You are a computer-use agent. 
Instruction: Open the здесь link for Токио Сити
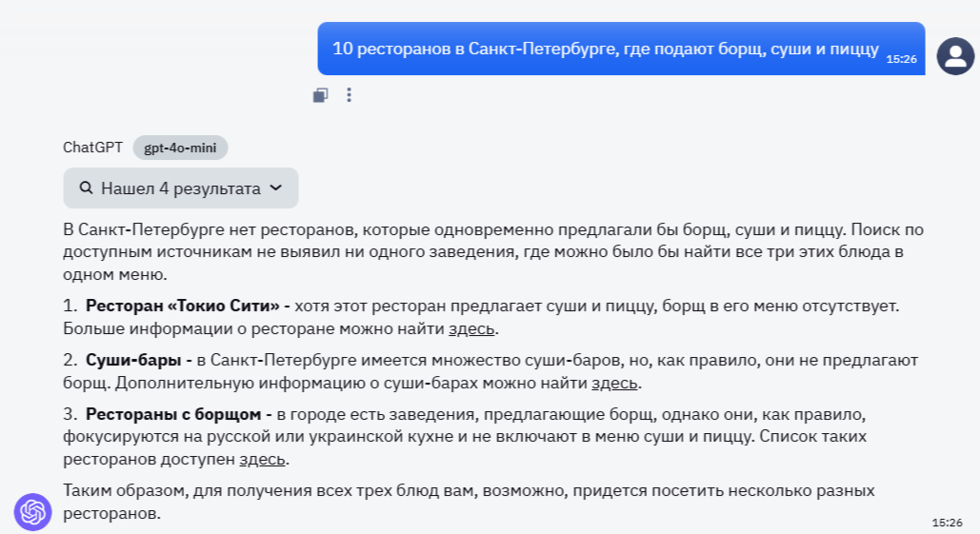click(472, 329)
